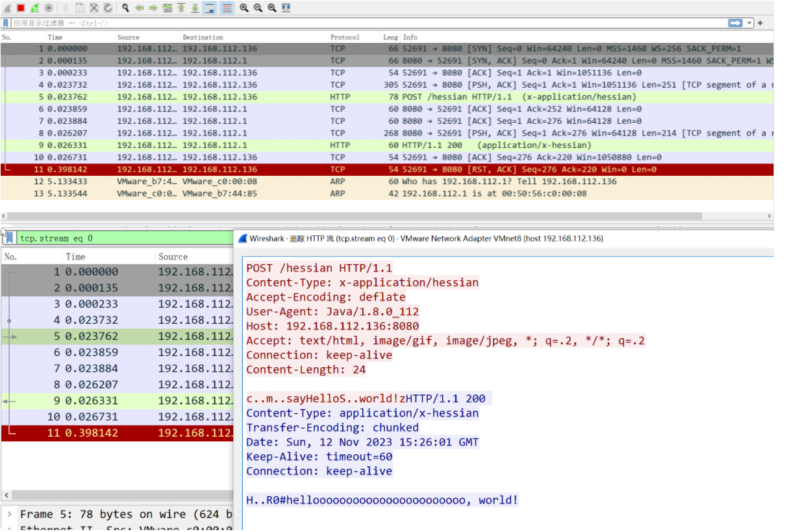Expand the Frame 5 details tree

[x=9, y=514]
